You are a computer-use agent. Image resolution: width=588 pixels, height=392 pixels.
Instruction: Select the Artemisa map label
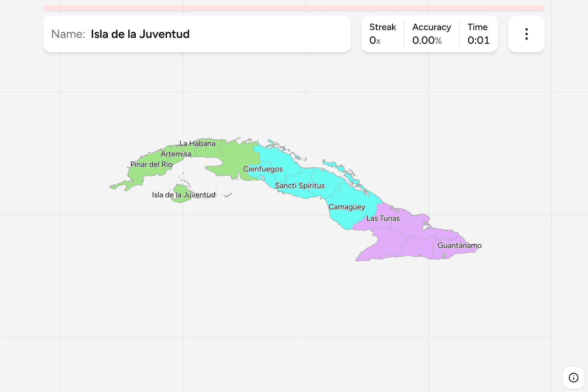[x=176, y=154]
